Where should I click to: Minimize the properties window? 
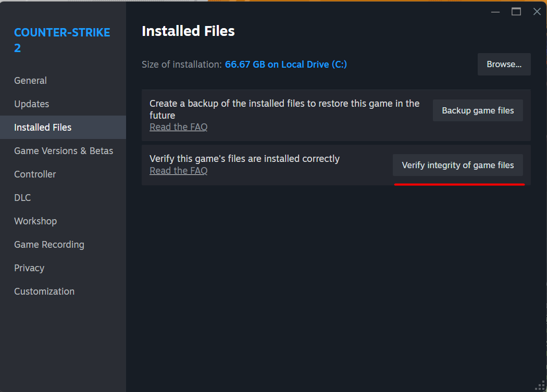[x=495, y=12]
